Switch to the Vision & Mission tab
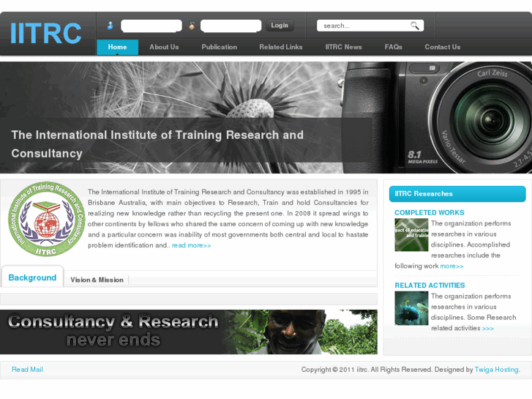The height and width of the screenshot is (399, 532). [x=97, y=280]
